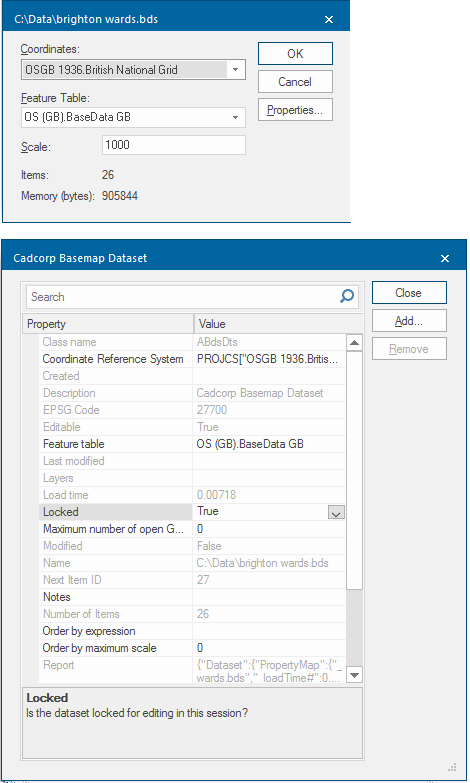The height and width of the screenshot is (783, 470).
Task: Open the Properties... button
Action: pyautogui.click(x=295, y=110)
